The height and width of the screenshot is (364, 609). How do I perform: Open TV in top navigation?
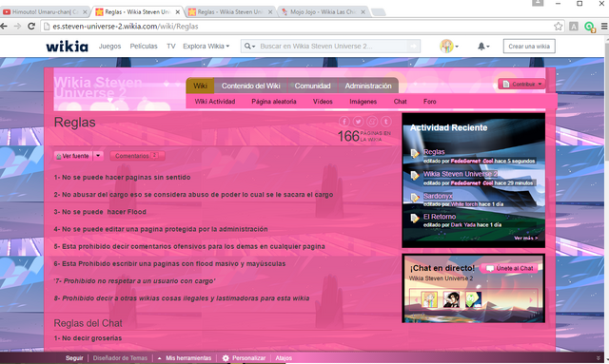click(171, 47)
